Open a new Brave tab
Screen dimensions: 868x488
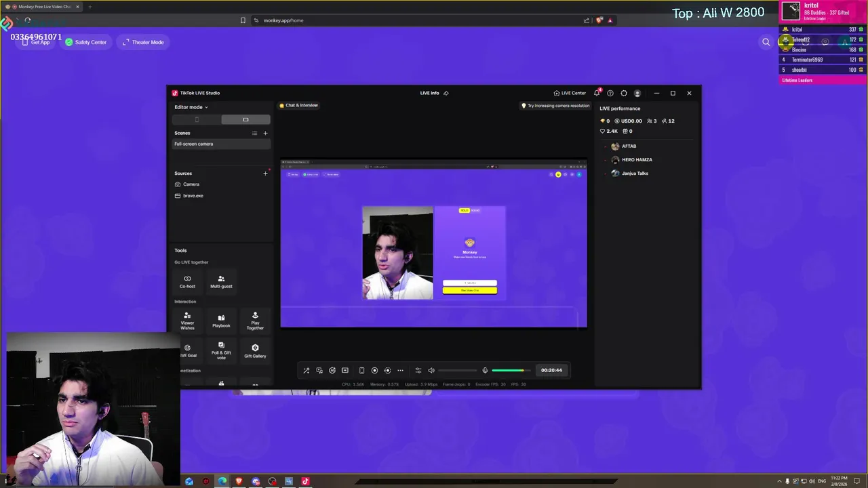(90, 7)
